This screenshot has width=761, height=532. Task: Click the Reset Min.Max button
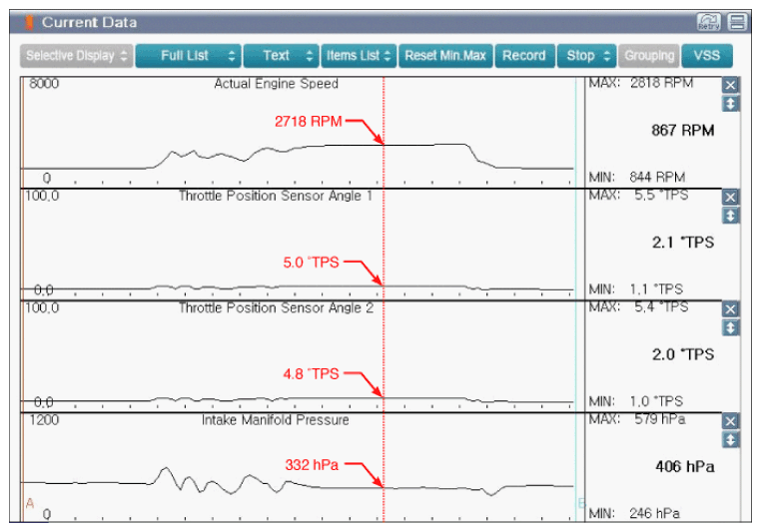tap(445, 56)
